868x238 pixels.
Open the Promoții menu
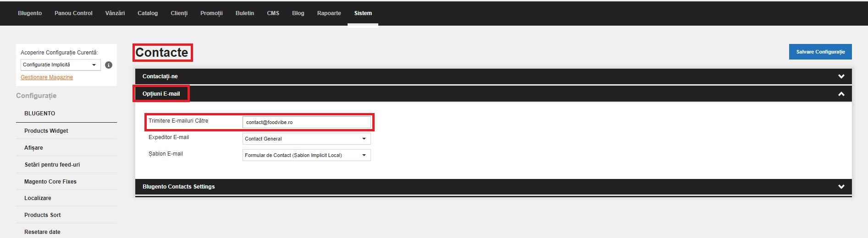pos(211,13)
